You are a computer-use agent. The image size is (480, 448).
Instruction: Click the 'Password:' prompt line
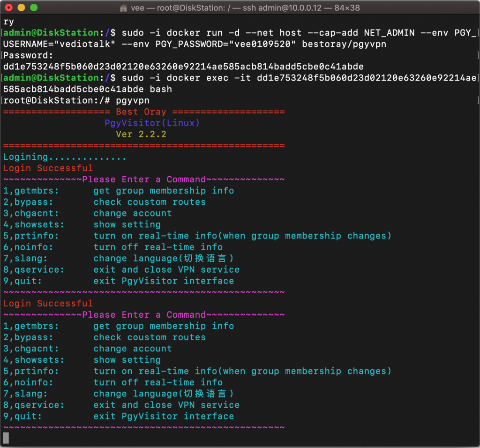pyautogui.click(x=28, y=55)
